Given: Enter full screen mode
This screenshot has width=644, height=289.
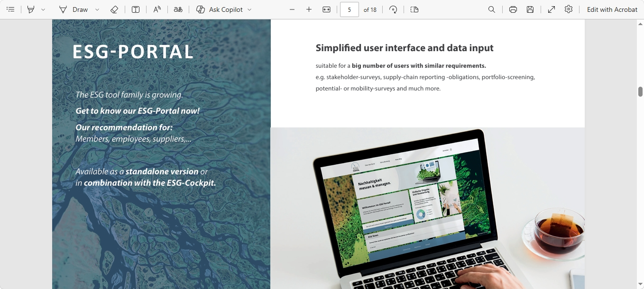Looking at the screenshot, I should [552, 9].
